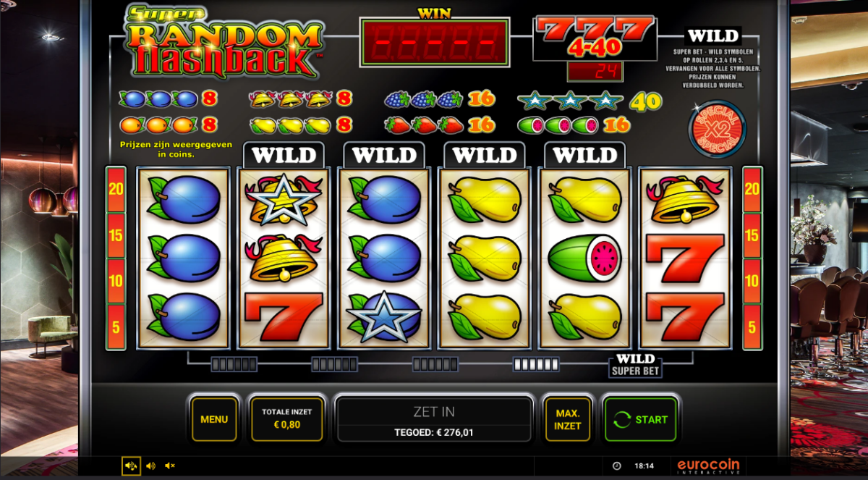Mute sound with the crossed speaker icon
Screen dimensions: 868x480
click(x=170, y=466)
